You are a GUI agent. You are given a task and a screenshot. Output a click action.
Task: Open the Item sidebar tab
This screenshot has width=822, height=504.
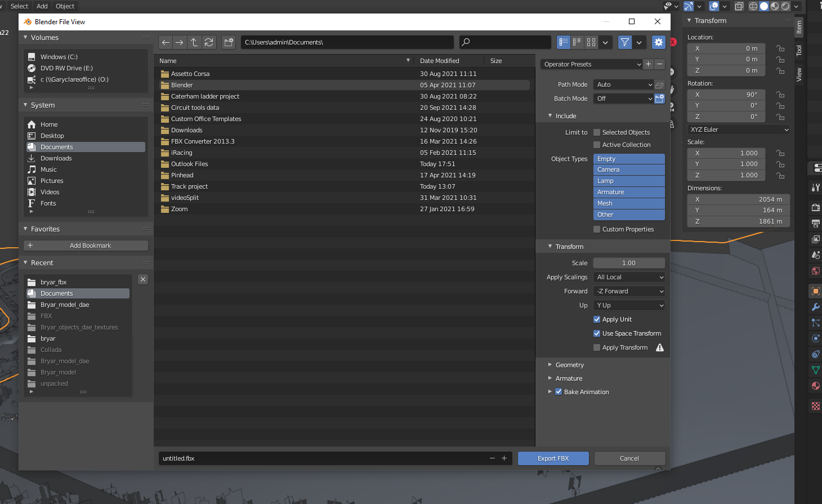[x=799, y=27]
